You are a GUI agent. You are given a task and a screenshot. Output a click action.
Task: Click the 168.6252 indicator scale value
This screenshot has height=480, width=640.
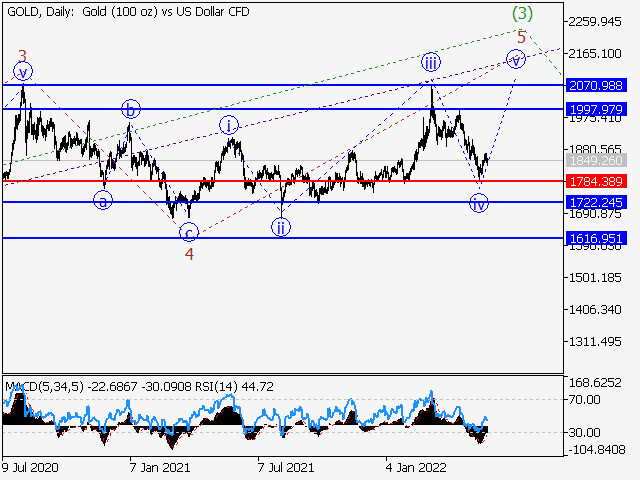point(595,382)
